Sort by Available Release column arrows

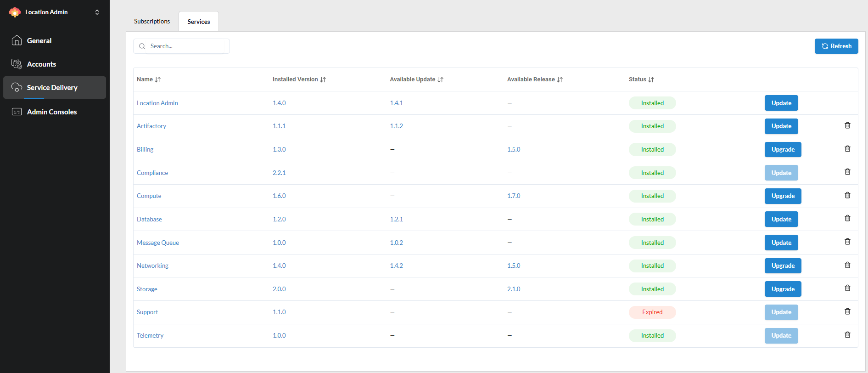(560, 79)
